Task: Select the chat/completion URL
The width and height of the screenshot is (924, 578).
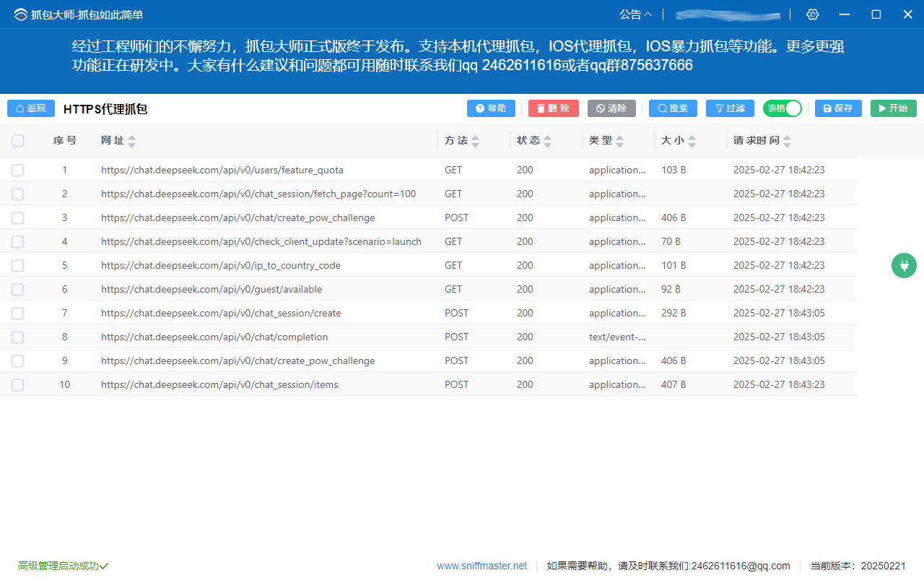Action: [x=214, y=337]
